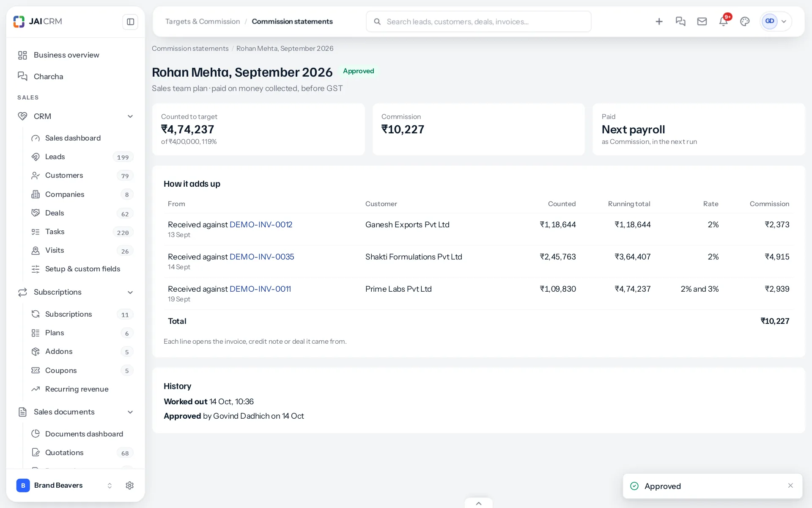Click Ganesh Exports Pvt Ltd customer cell

coord(407,225)
